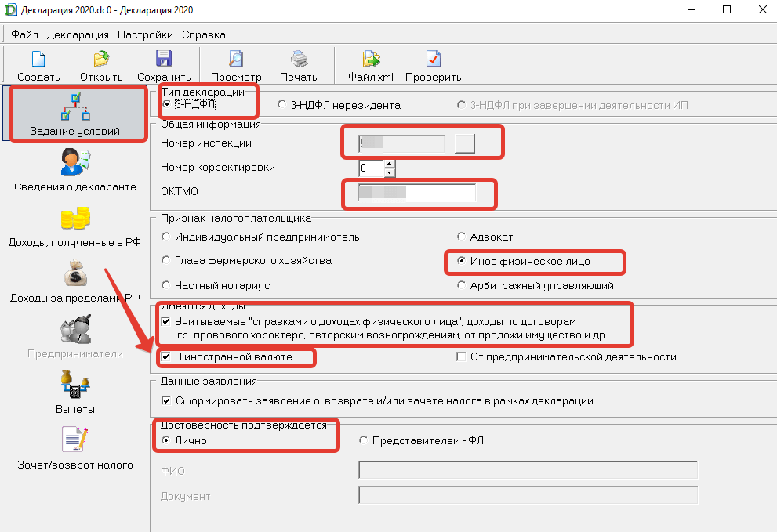Open inspection number browse button
Screen dimensions: 777x532
(464, 143)
